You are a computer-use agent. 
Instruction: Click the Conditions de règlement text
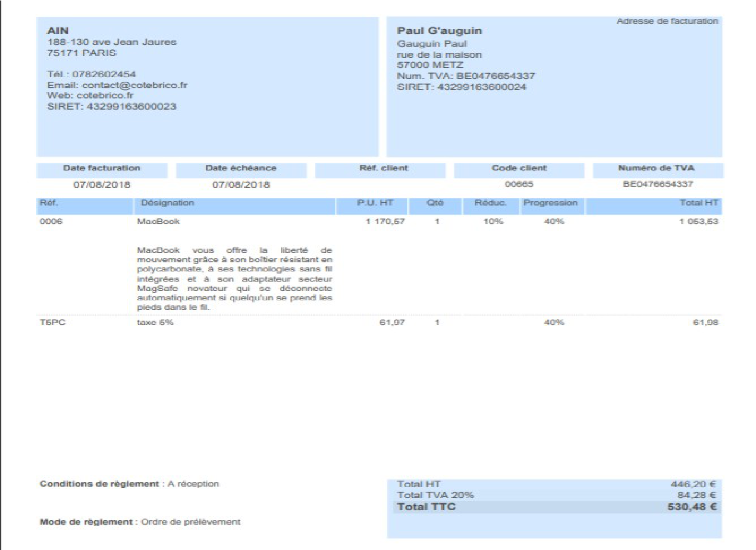pos(129,484)
